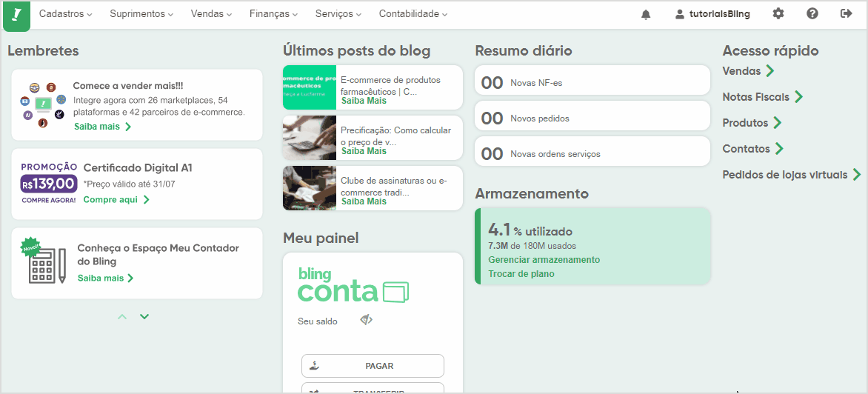Open the notifications bell
Screen dimensions: 868x394
[x=646, y=14]
